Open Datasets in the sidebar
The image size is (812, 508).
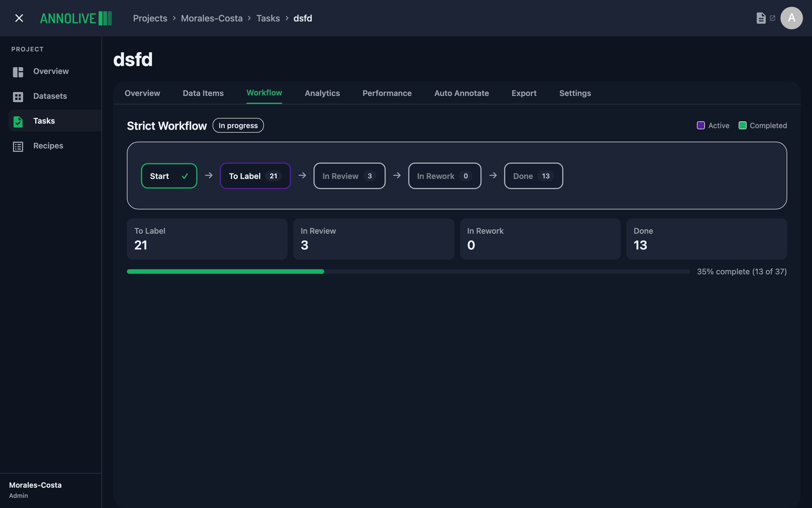(55, 97)
